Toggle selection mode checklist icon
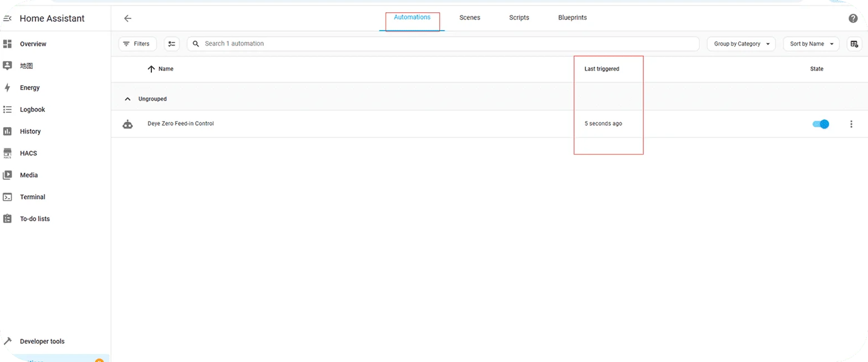 click(x=172, y=44)
